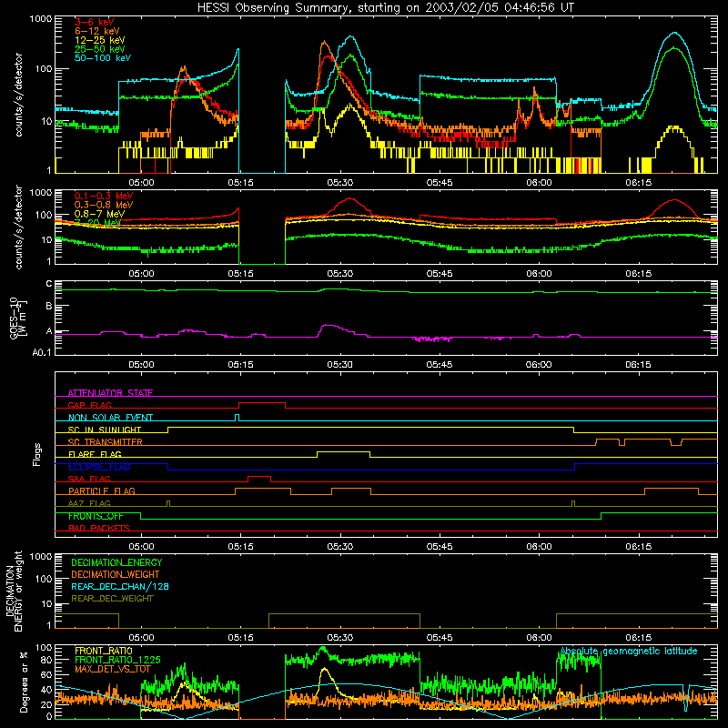This screenshot has height=728, width=728.
Task: Click the 05:45 tick under the Decimation plot
Action: [x=440, y=638]
